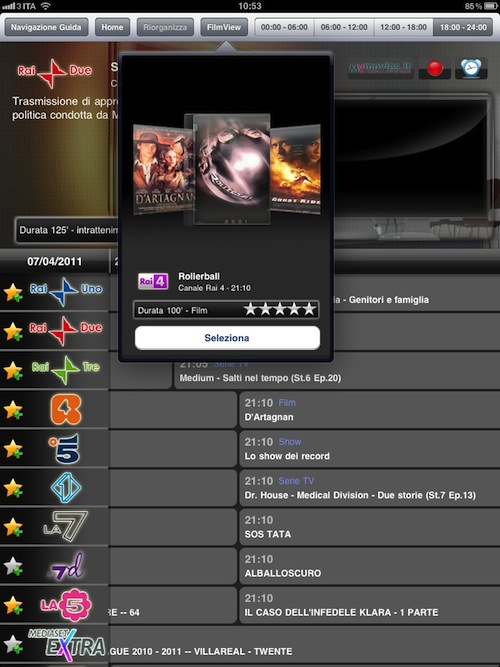
Task: Tap the Rai Uno channel logo in list
Action: [66, 291]
